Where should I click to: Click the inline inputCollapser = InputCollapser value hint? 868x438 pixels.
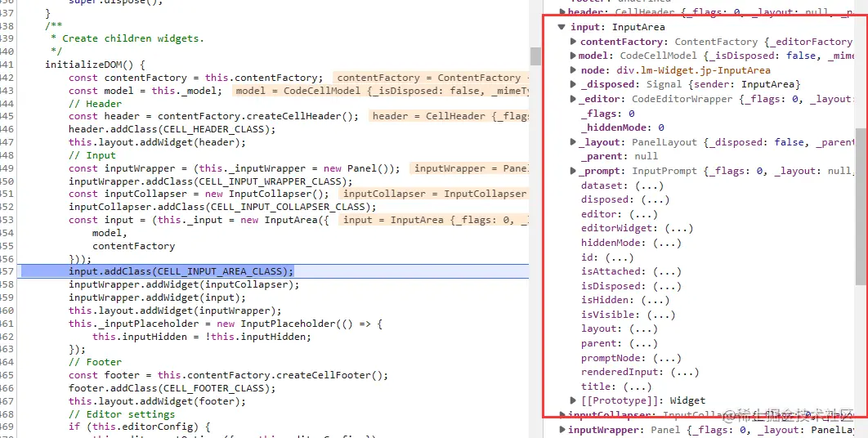coord(435,194)
